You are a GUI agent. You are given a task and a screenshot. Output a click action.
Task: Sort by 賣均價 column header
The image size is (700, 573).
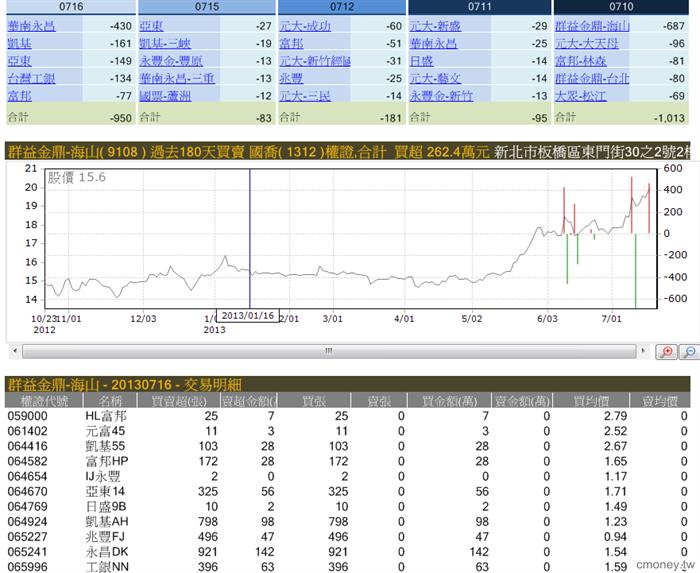click(660, 400)
